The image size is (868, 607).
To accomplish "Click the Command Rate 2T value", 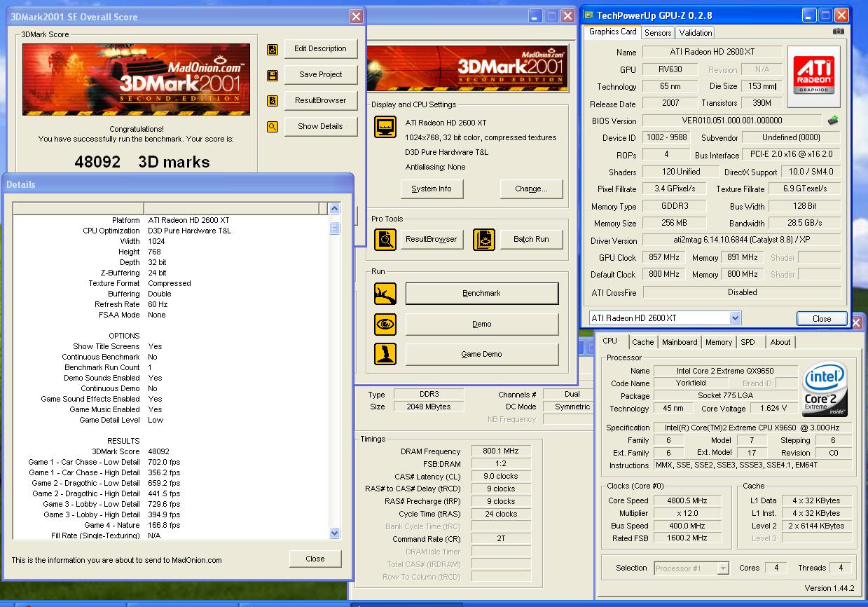I will pos(501,540).
